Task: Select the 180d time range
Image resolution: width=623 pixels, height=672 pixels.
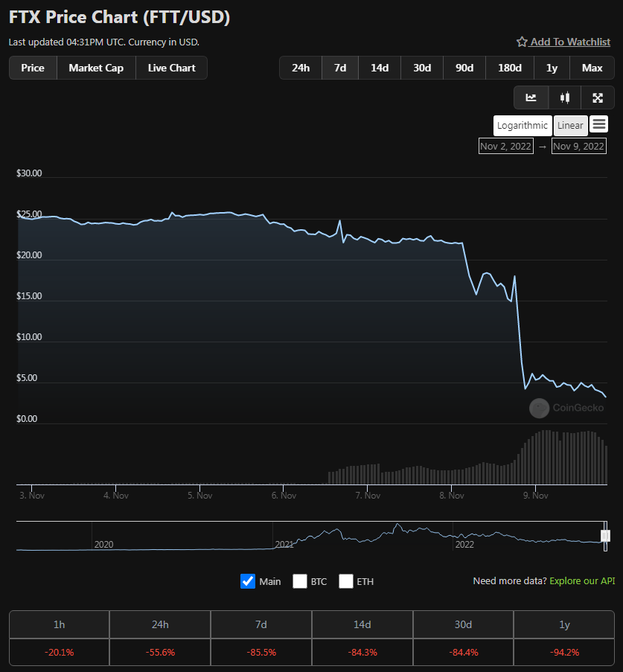Action: point(510,68)
